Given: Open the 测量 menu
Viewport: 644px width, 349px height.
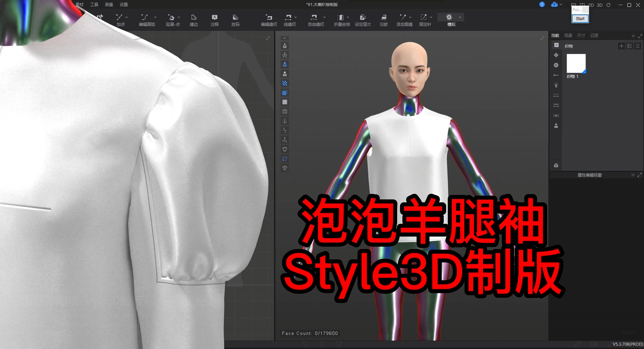Looking at the screenshot, I should [x=109, y=5].
